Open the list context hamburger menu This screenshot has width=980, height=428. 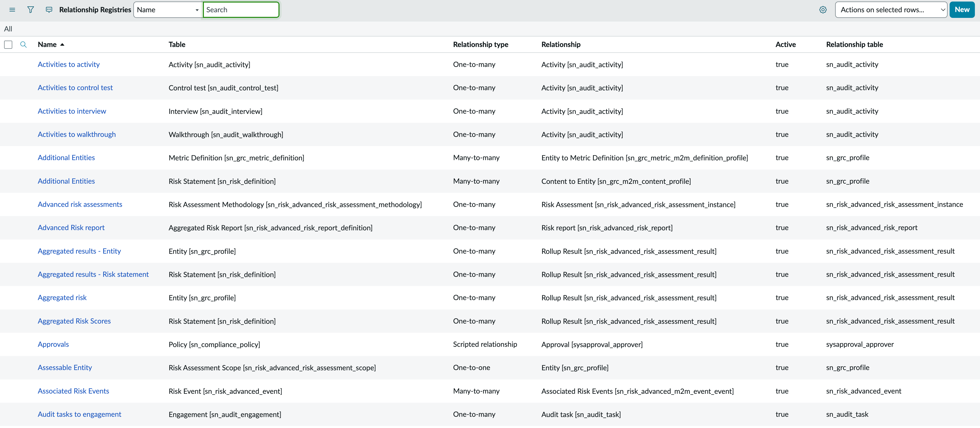pos(12,10)
